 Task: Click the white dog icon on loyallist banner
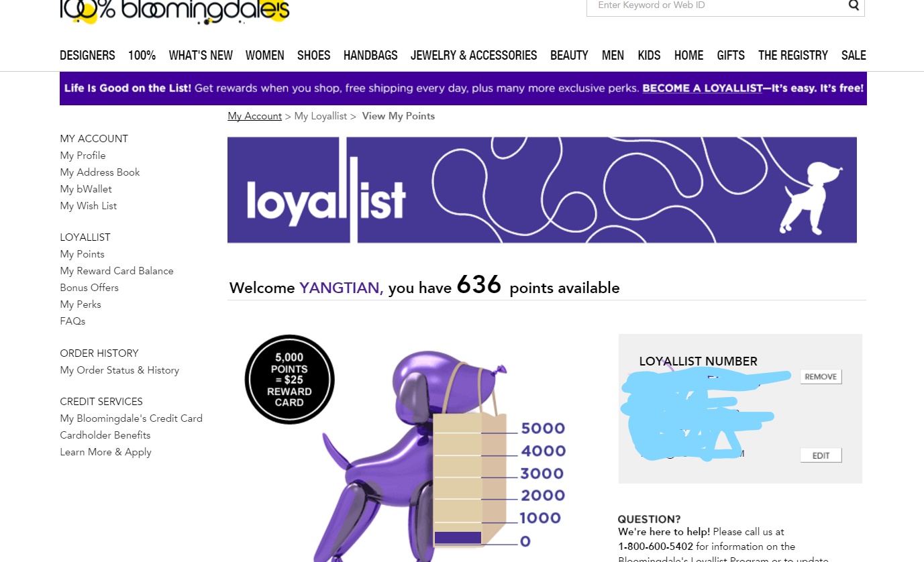[x=809, y=198]
